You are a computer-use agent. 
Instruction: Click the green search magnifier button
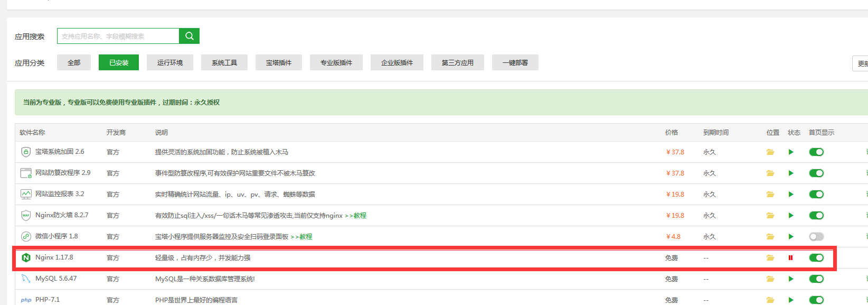point(189,36)
